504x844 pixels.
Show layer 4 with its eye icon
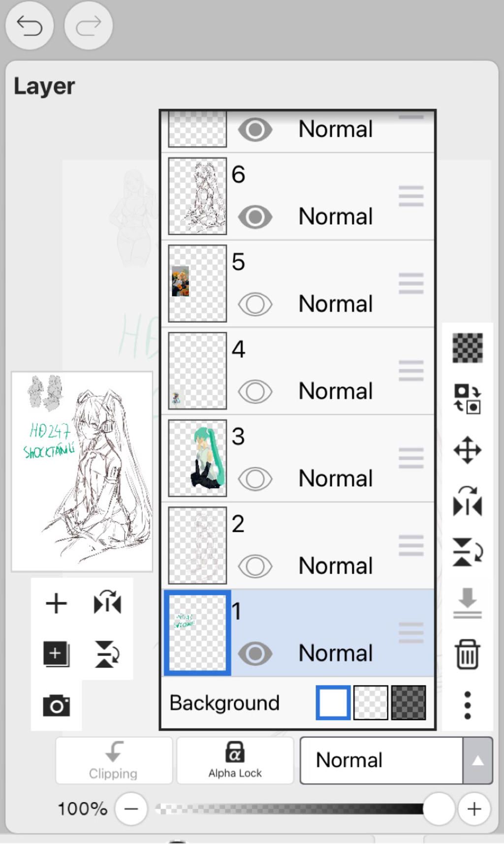coord(255,392)
